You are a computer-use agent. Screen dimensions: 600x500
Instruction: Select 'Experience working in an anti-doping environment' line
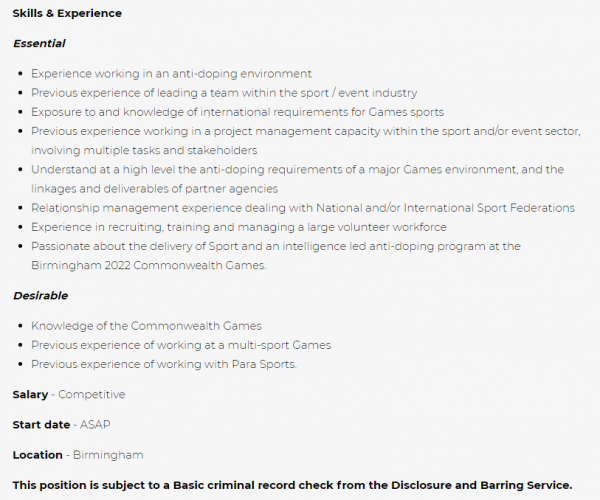pos(171,74)
